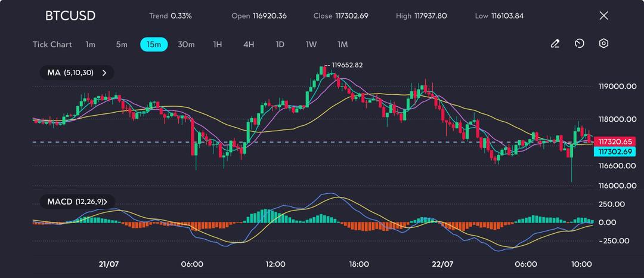
Task: Switch chart to 1W interval
Action: 311,44
